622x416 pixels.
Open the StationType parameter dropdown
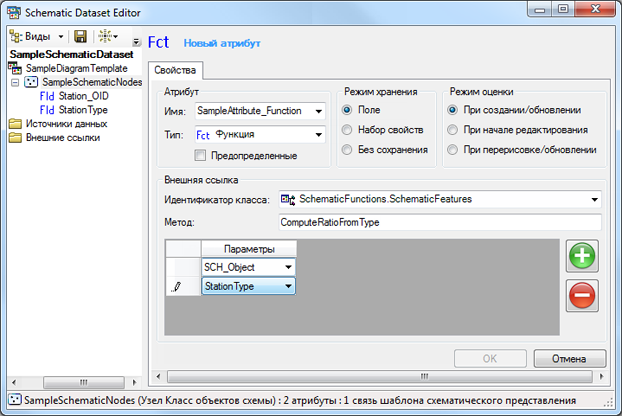tap(288, 286)
